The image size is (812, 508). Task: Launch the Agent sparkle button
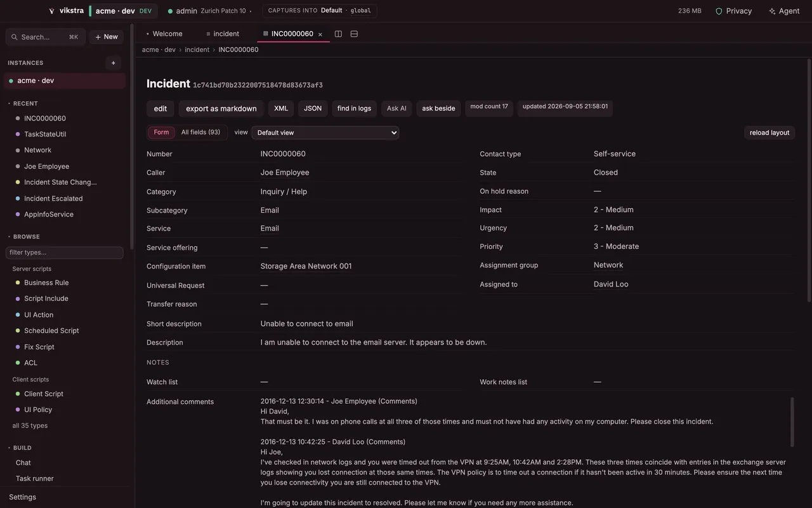tap(784, 11)
